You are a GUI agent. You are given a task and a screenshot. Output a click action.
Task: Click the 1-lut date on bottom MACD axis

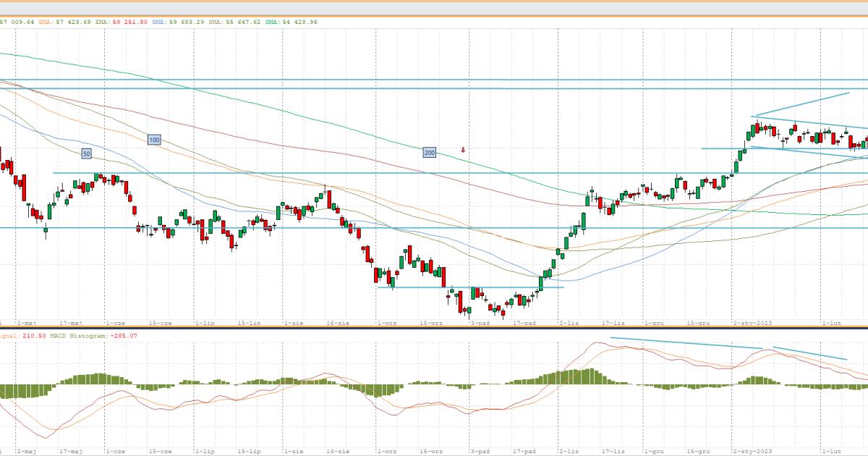[x=830, y=450]
